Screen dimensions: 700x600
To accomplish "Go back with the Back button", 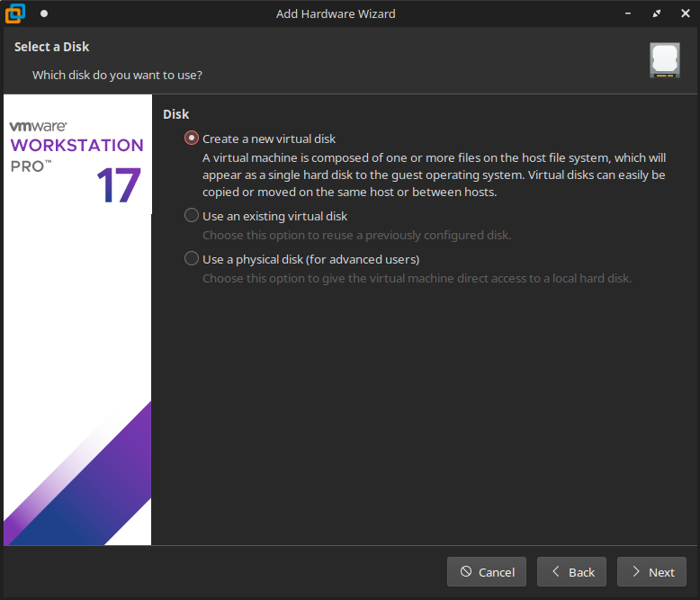I will 571,572.
